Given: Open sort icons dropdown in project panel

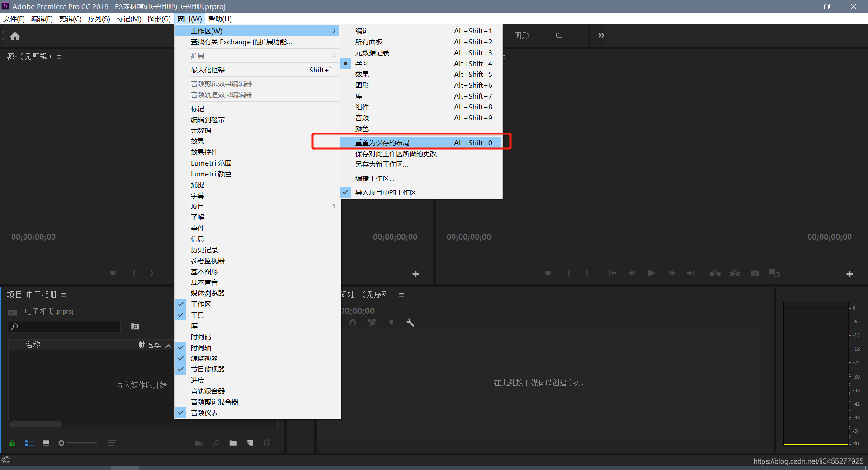Looking at the screenshot, I should [x=117, y=443].
